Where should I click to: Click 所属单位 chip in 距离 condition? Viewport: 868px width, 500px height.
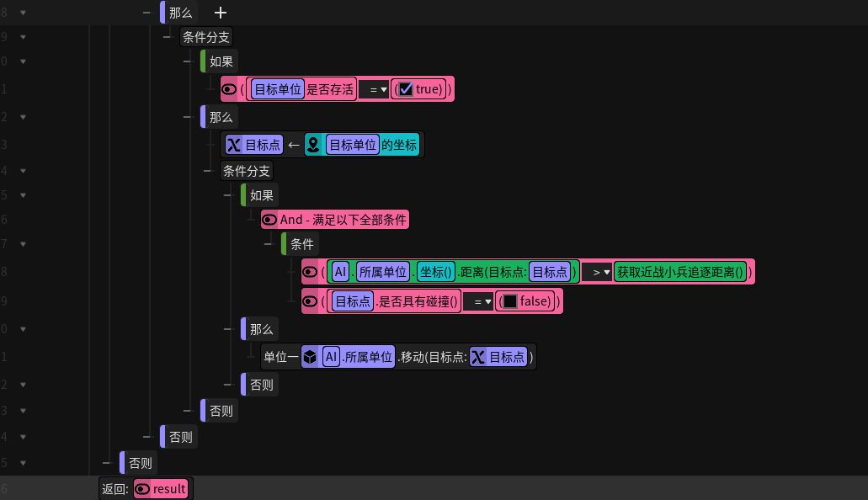383,272
